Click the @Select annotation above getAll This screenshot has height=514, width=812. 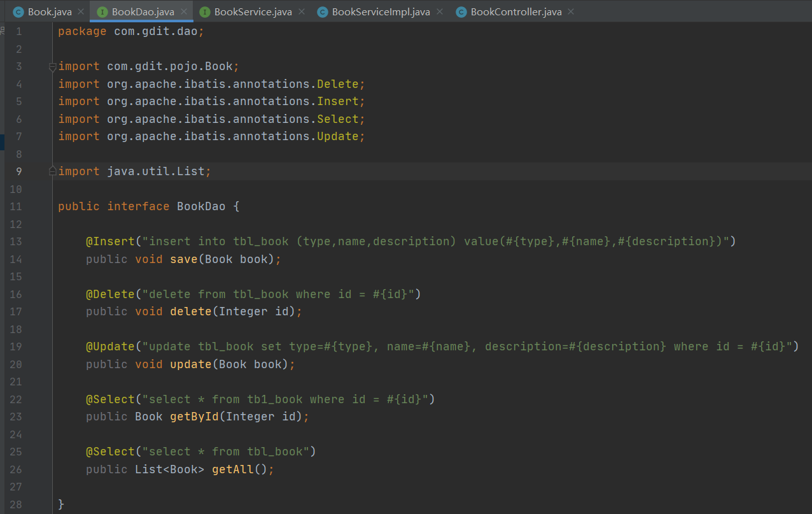point(111,452)
